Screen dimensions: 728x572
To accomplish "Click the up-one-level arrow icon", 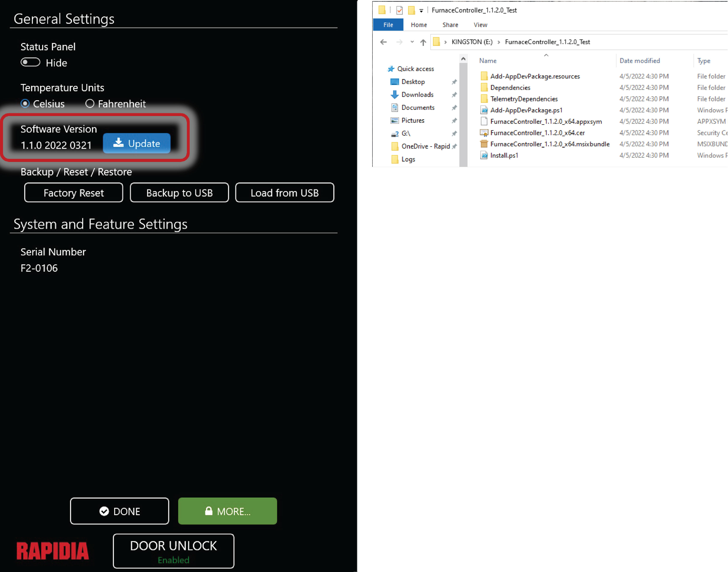I will click(x=423, y=42).
